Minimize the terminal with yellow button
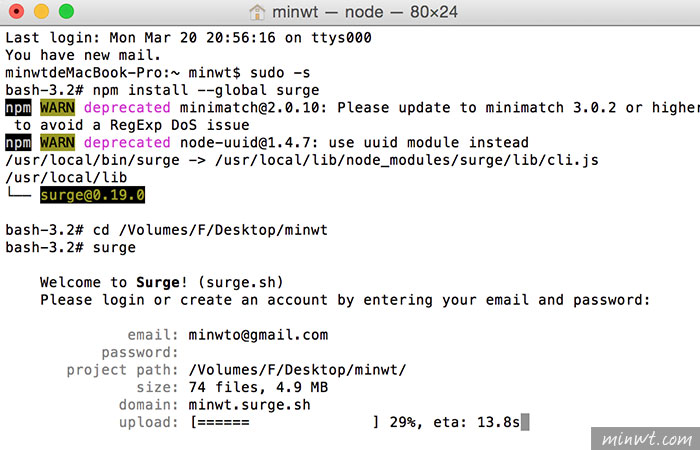Image resolution: width=700 pixels, height=450 pixels. (x=42, y=11)
